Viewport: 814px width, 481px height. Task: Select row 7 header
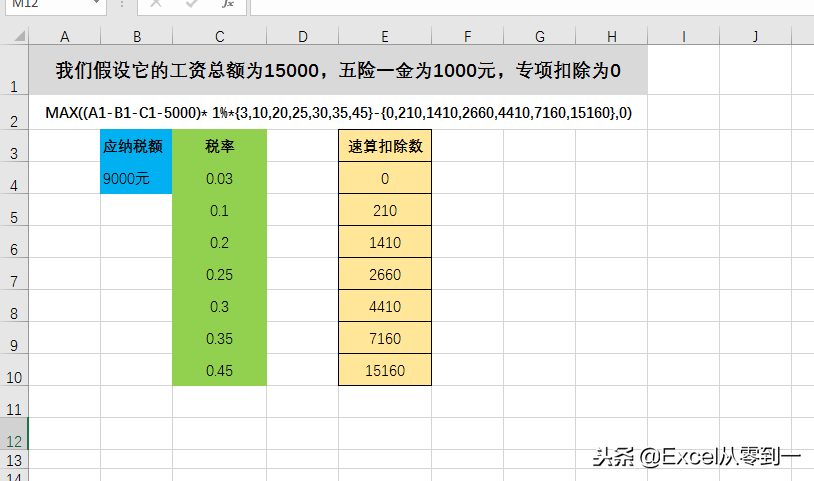[14, 274]
